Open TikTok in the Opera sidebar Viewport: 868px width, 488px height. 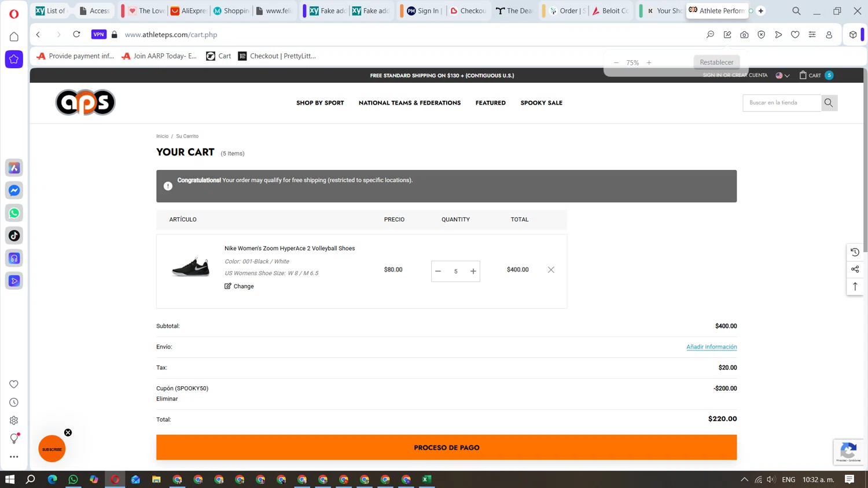14,235
